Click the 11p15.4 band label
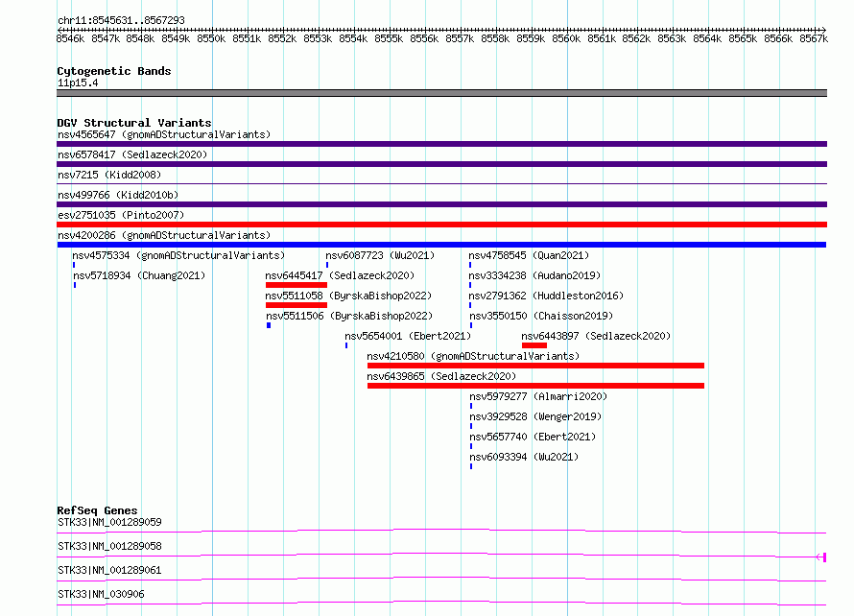The height and width of the screenshot is (616, 854). (x=78, y=83)
